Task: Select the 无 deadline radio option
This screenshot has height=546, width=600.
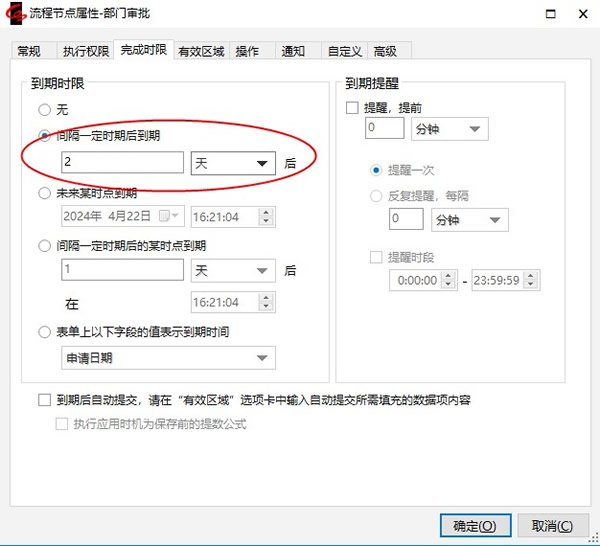Action: click(x=44, y=109)
